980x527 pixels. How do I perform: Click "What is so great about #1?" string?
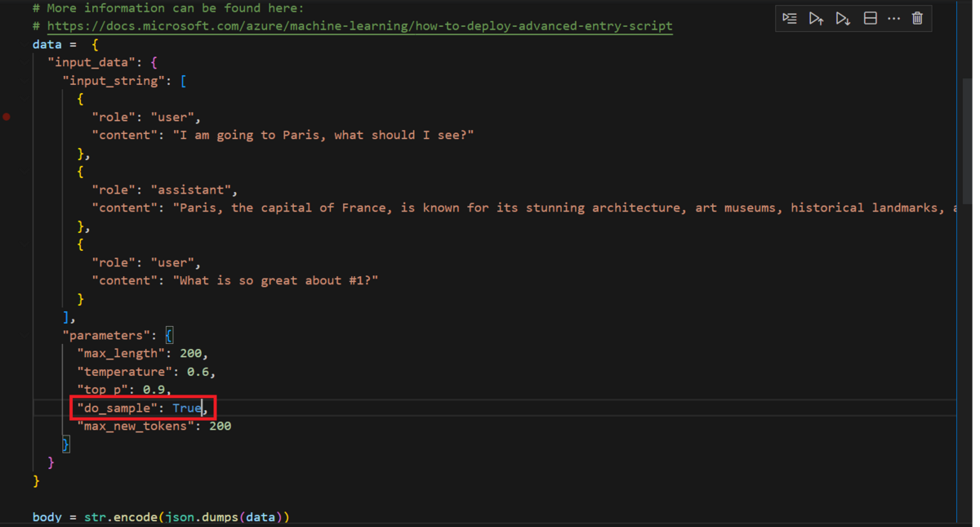(275, 280)
